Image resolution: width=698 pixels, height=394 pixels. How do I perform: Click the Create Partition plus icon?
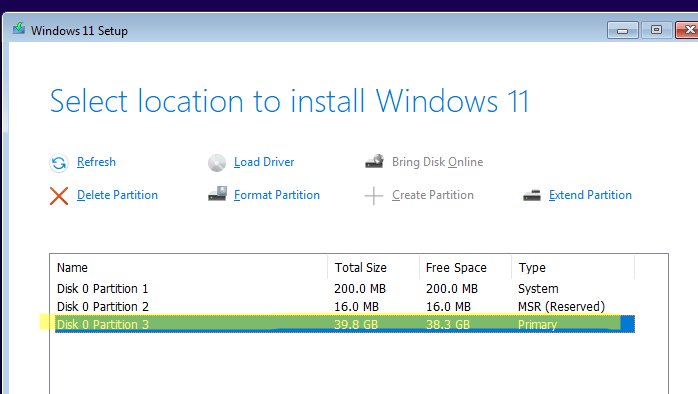coord(373,196)
